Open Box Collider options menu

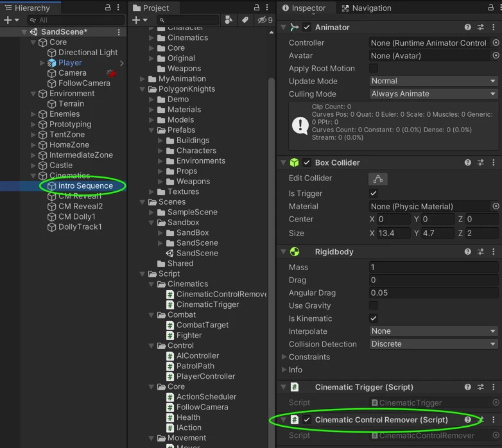coord(494,162)
